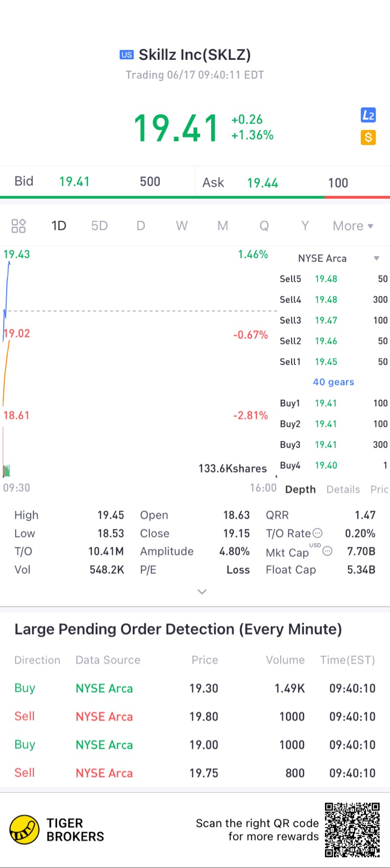This screenshot has width=390, height=868.
Task: Switch chart to W weekly period
Action: 181,226
